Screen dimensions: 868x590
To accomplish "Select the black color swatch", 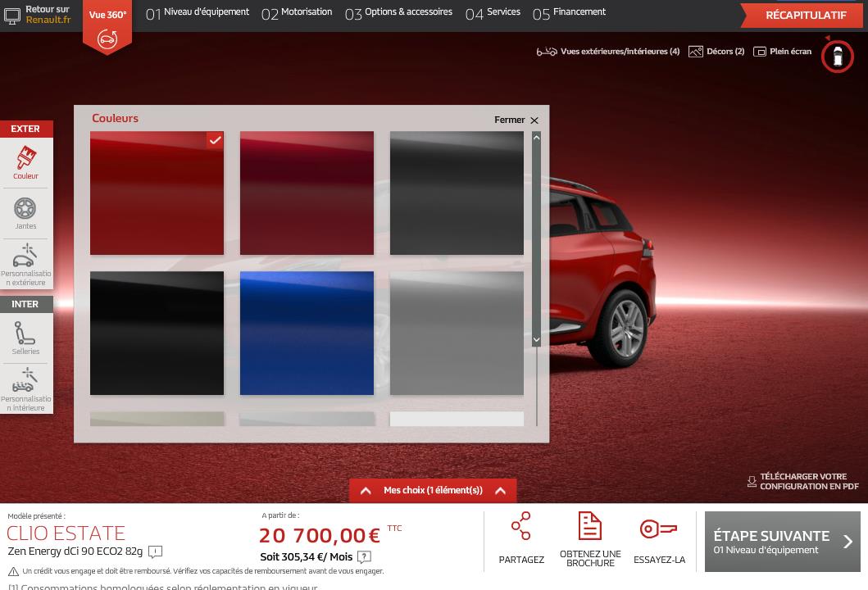I will point(157,334).
